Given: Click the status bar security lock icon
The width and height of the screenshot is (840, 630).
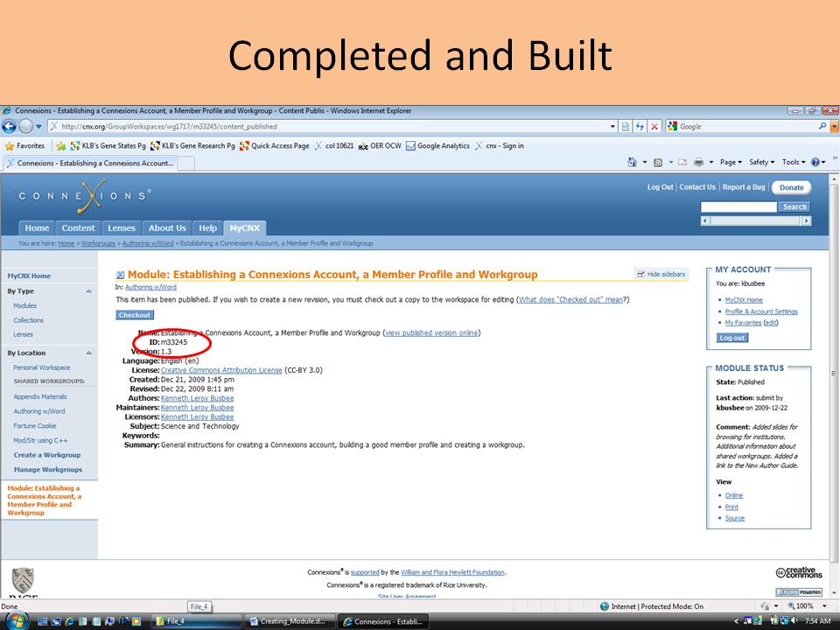Looking at the screenshot, I should tap(765, 606).
